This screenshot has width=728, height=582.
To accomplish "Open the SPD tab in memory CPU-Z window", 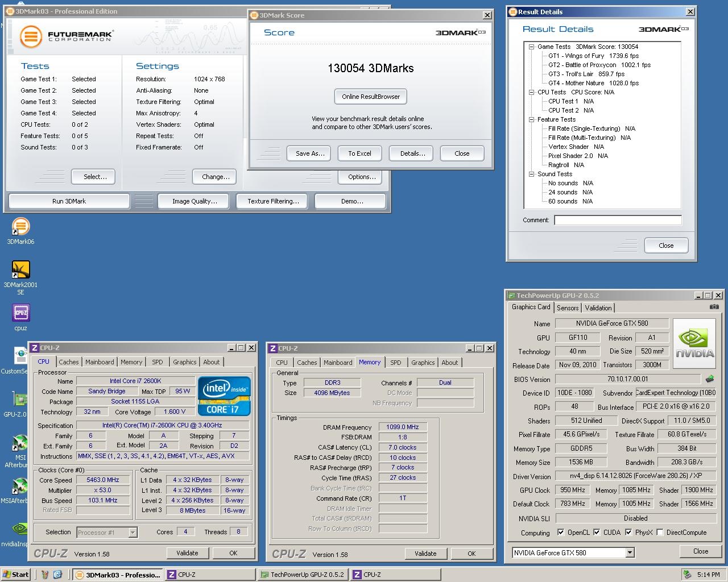I will click(x=395, y=363).
